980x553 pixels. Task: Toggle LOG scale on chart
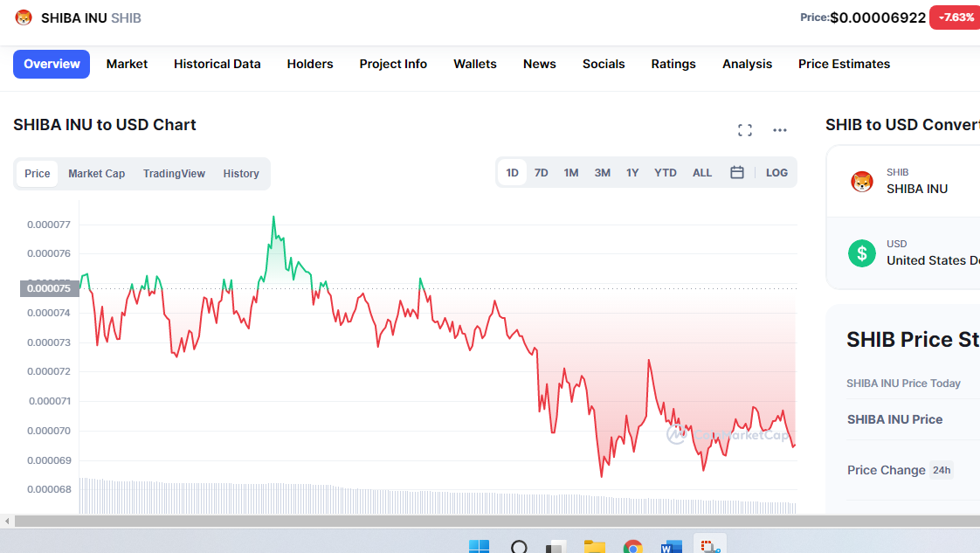pyautogui.click(x=776, y=172)
